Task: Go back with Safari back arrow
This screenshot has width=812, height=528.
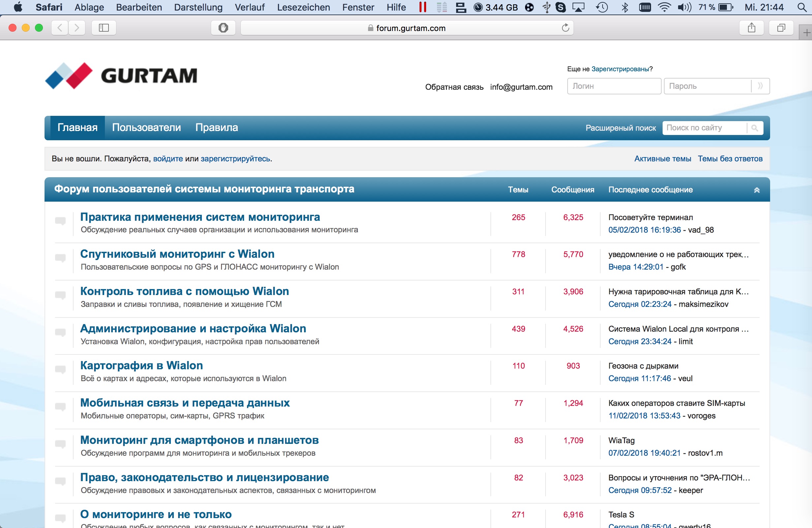Action: (x=60, y=28)
